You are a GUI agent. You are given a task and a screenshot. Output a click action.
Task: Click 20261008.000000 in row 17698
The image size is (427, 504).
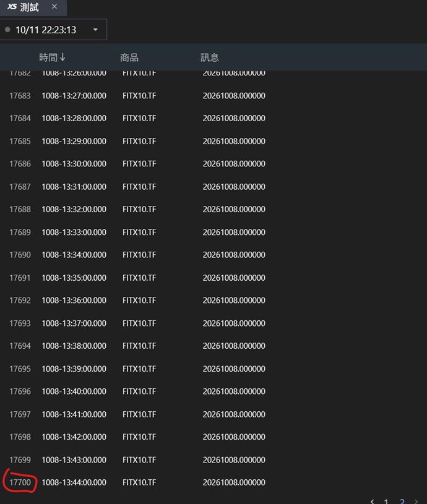point(234,437)
